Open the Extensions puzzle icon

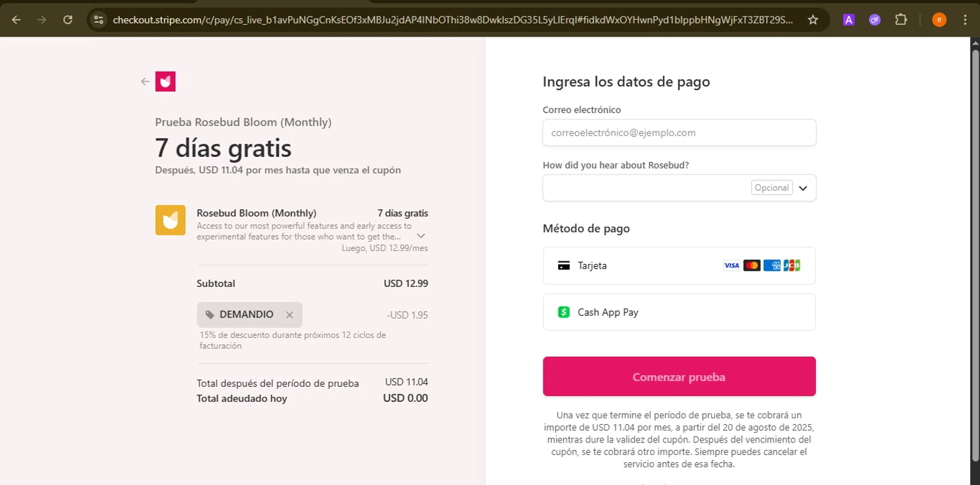pos(901,20)
